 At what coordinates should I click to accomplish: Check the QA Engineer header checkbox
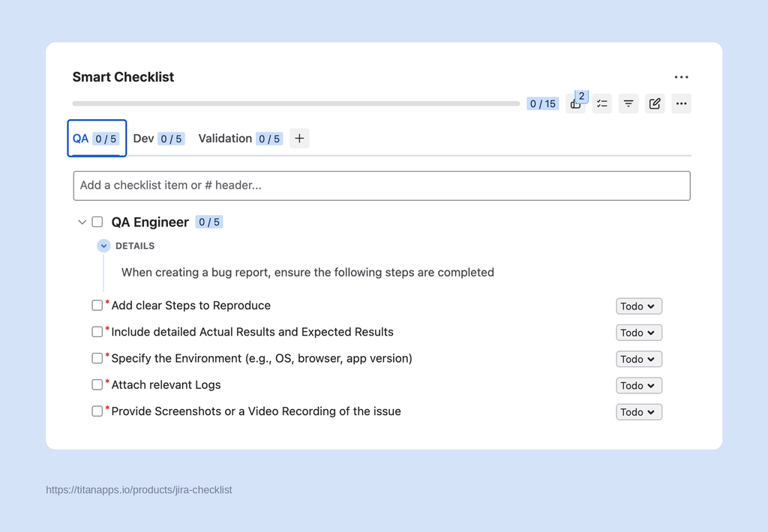[x=97, y=223]
